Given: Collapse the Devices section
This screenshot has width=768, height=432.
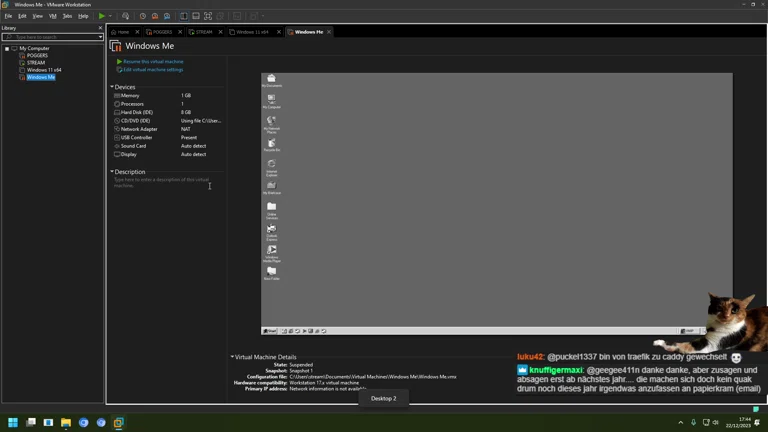Looking at the screenshot, I should click(112, 87).
